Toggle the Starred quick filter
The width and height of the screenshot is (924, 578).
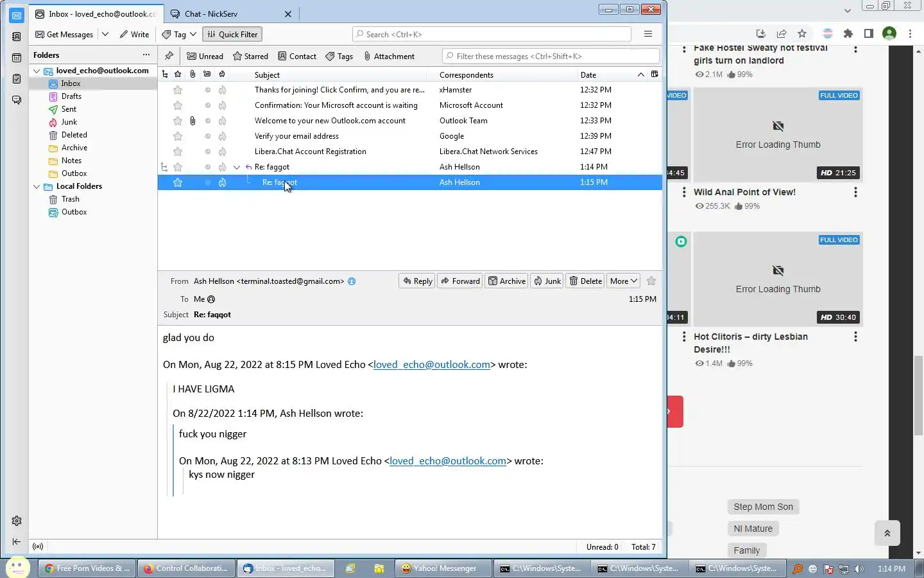pos(250,57)
